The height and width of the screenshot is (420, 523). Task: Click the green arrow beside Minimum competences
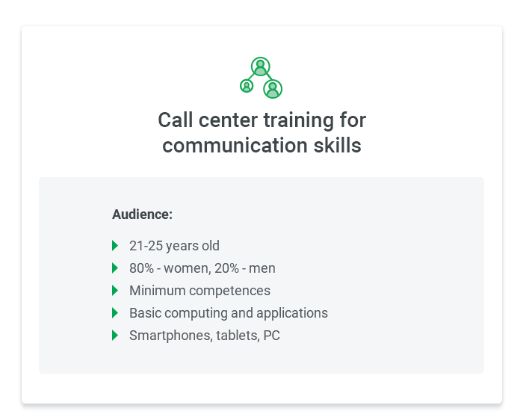pyautogui.click(x=115, y=290)
